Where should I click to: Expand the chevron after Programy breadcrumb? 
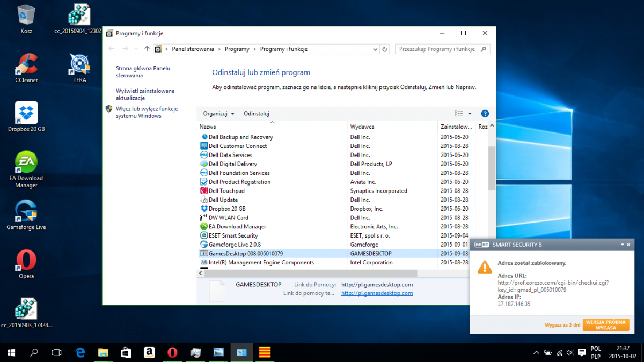coord(254,49)
